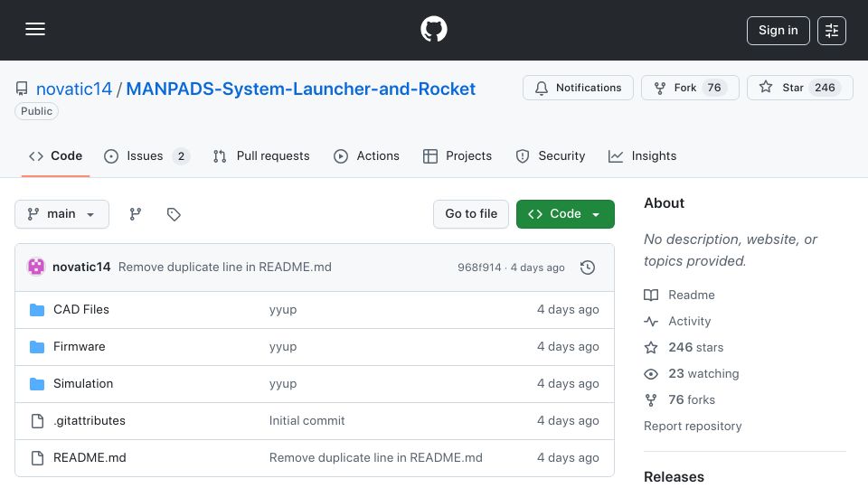The height and width of the screenshot is (488, 868).
Task: View 246 stars link
Action: (x=684, y=347)
